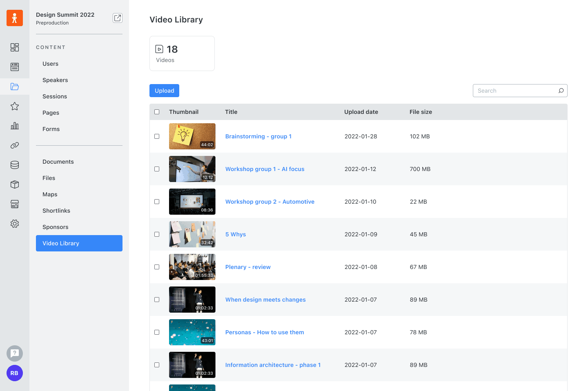Screen dimensions: 588x391
Task: Select the folder content icon in sidebar
Action: [15, 87]
